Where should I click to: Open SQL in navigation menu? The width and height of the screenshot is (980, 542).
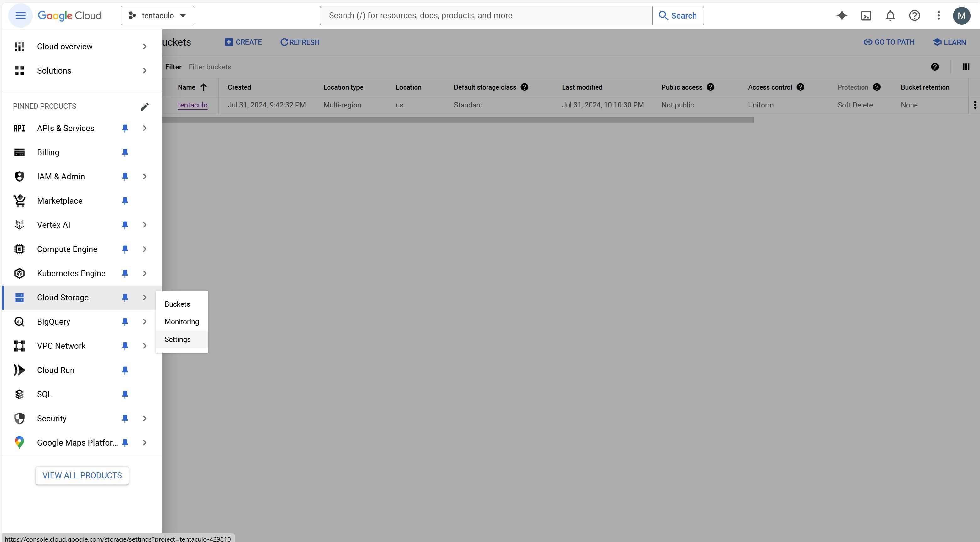coord(44,394)
